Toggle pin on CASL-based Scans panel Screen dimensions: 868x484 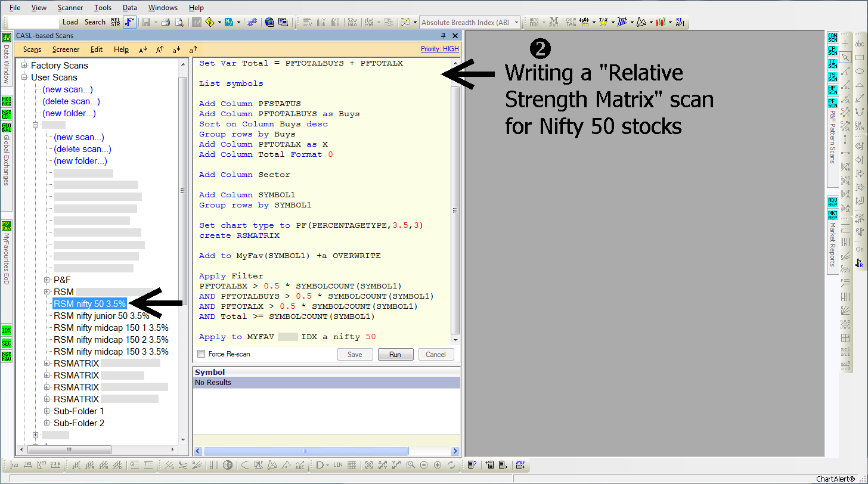[443, 36]
